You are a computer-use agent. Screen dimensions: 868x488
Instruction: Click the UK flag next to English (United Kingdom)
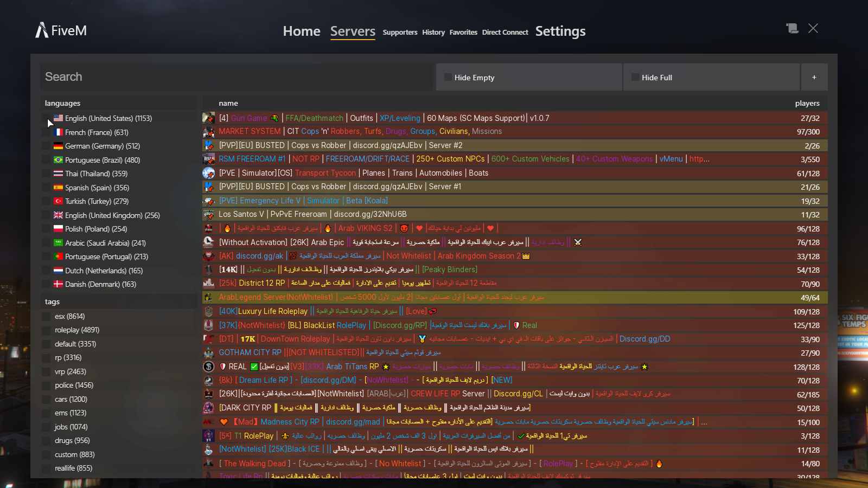click(58, 215)
